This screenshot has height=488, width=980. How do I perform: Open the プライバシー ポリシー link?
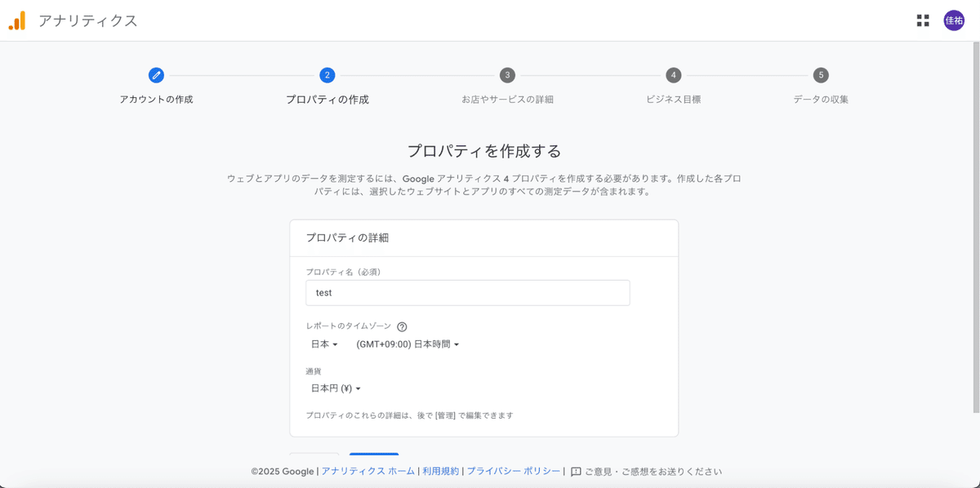tap(514, 472)
